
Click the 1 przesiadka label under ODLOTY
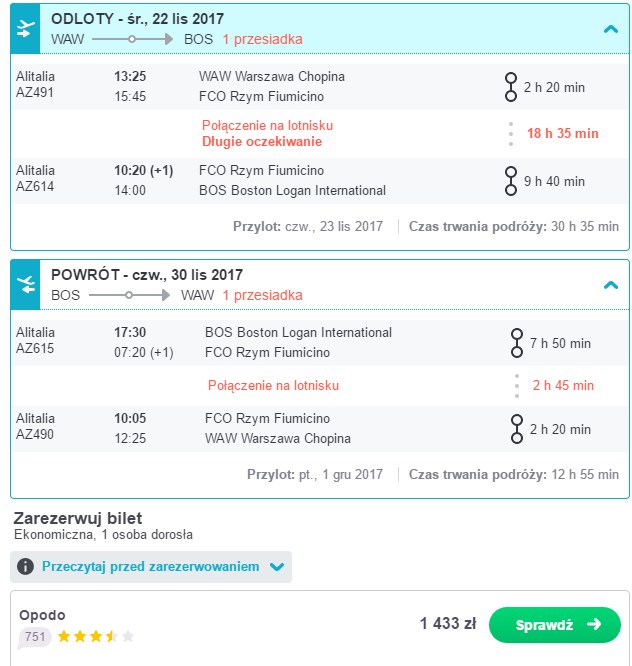pyautogui.click(x=262, y=39)
